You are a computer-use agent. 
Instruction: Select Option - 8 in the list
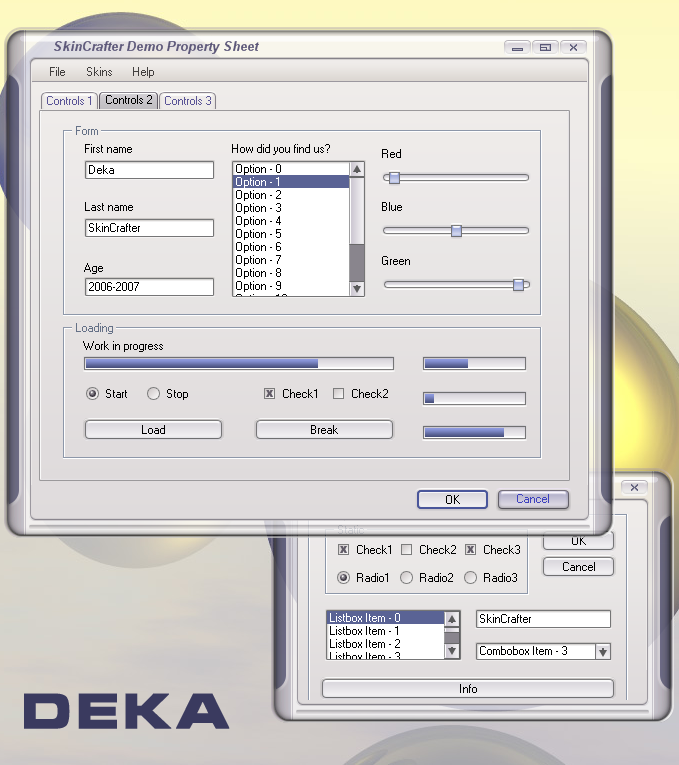pos(291,273)
